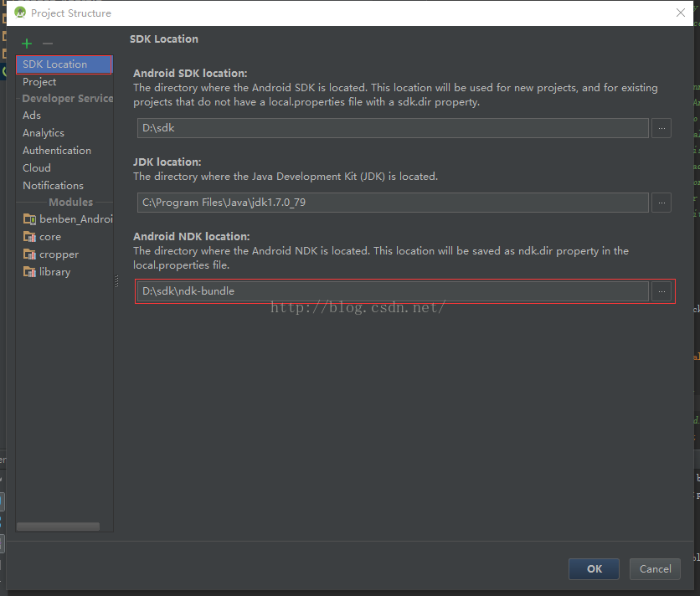
Task: Click the core module icon
Action: click(x=29, y=237)
